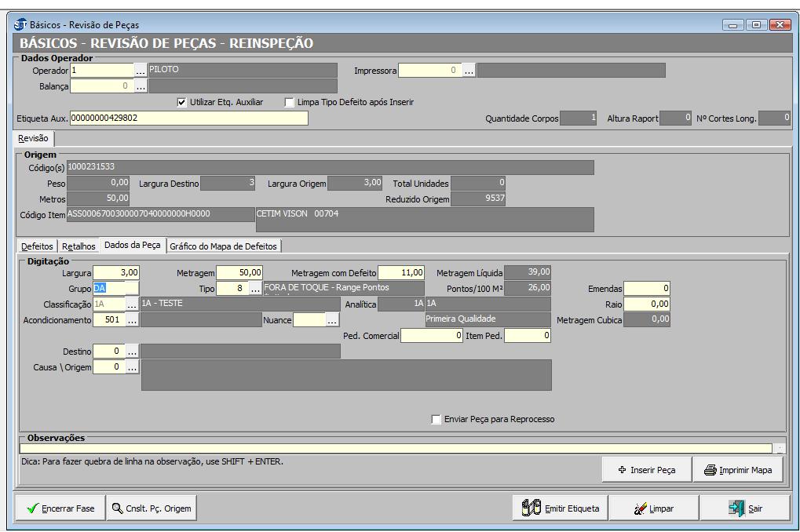Open the Acondicionamento lookup ellipsis button
The width and height of the screenshot is (800, 532).
pos(133,320)
